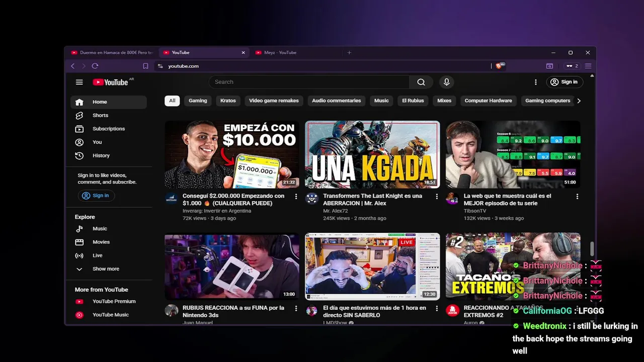Screen dimensions: 644x362
Task: Open the Rubius Nintendo 3ds thumbnail
Action: [x=232, y=266]
